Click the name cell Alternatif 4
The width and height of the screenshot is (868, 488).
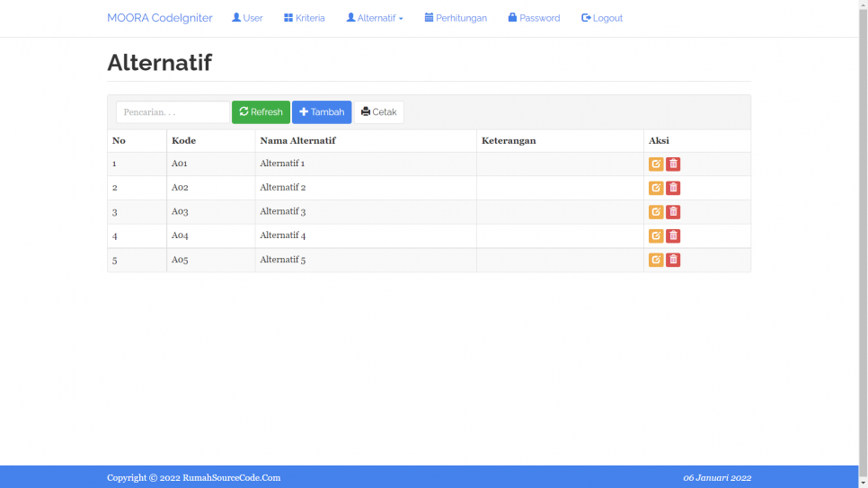coord(366,236)
